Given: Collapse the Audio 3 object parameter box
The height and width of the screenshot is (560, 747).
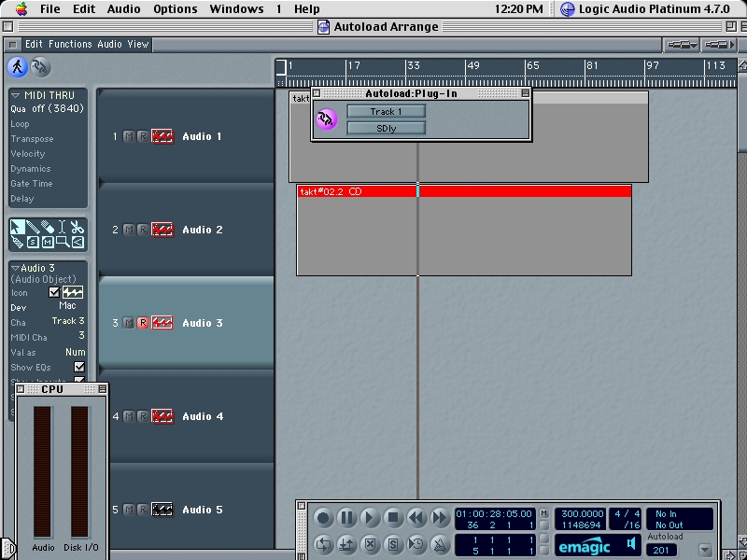Looking at the screenshot, I should tap(15, 268).
